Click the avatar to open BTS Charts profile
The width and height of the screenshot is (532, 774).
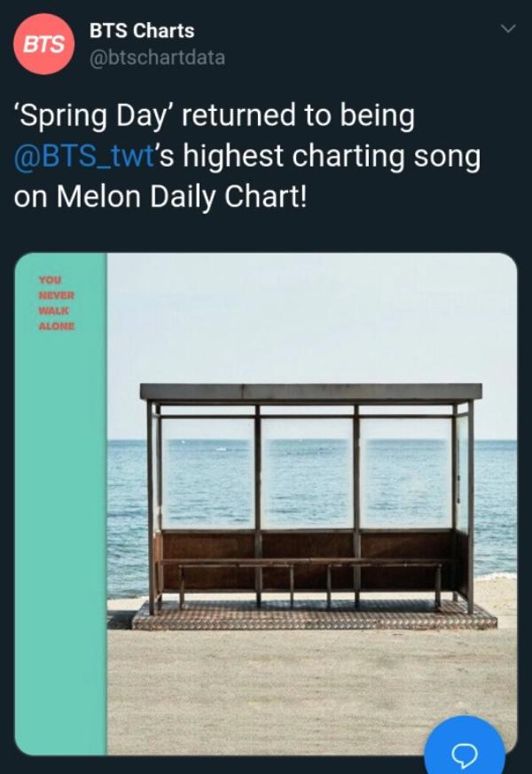(43, 43)
